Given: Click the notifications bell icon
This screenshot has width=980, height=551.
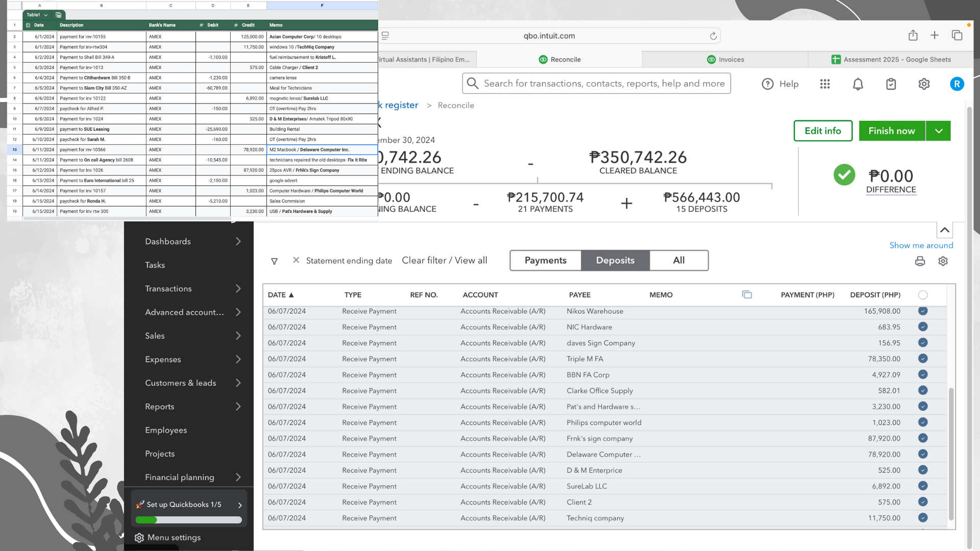Looking at the screenshot, I should [858, 84].
